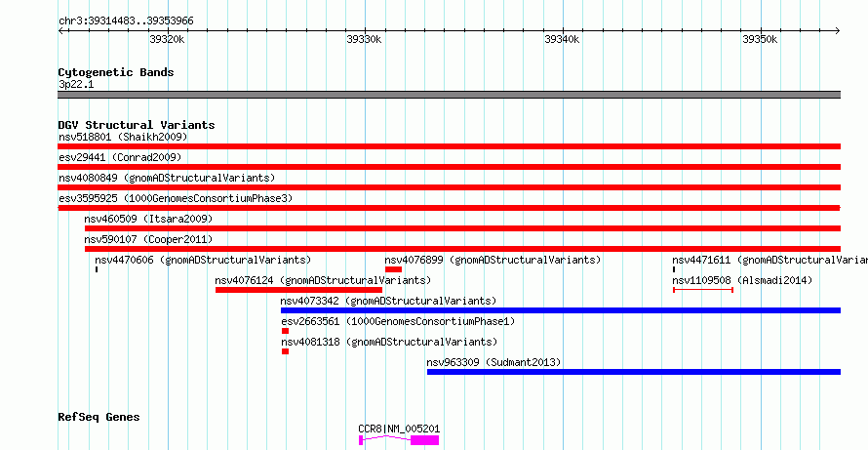Click the nsv1109508 (Alsmadi2014) variant span
This screenshot has height=450, width=868.
click(703, 290)
